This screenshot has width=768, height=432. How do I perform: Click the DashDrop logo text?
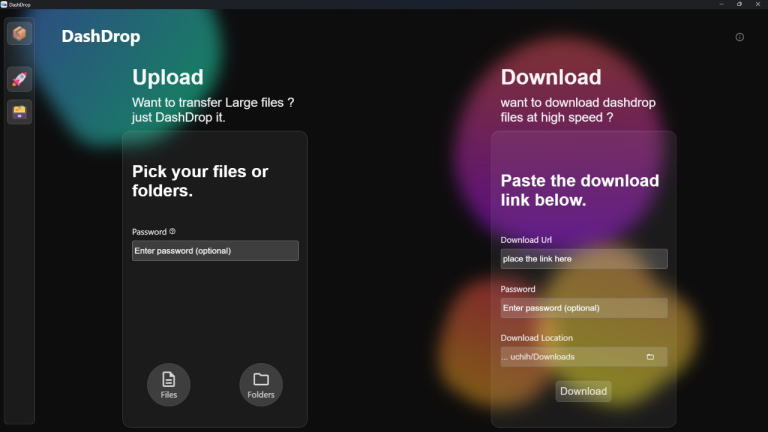pos(101,36)
